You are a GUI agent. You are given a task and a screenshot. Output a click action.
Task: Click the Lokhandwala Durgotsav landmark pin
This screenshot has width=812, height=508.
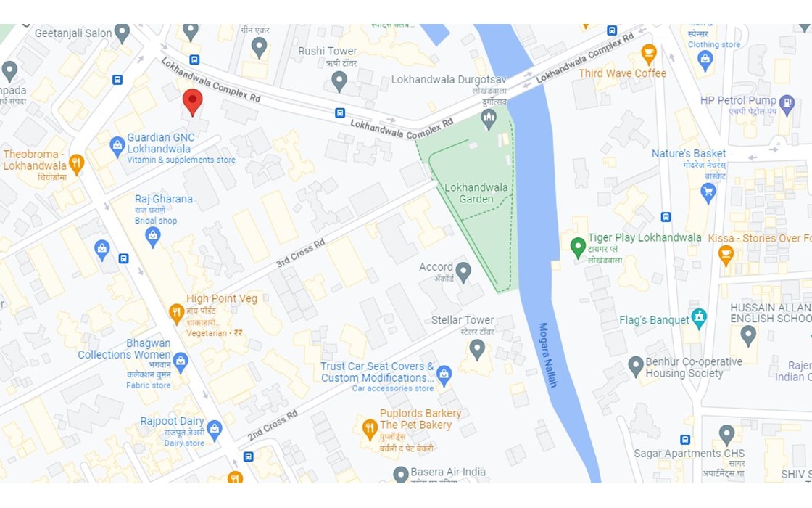click(489, 119)
